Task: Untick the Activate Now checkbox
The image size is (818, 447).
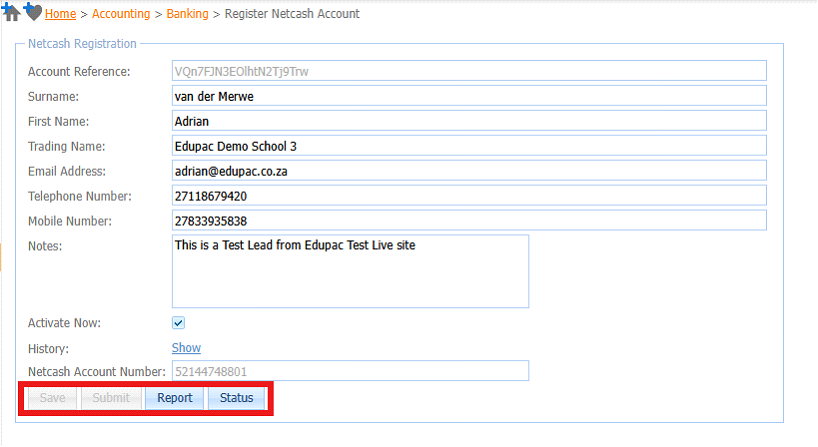Action: (x=178, y=323)
